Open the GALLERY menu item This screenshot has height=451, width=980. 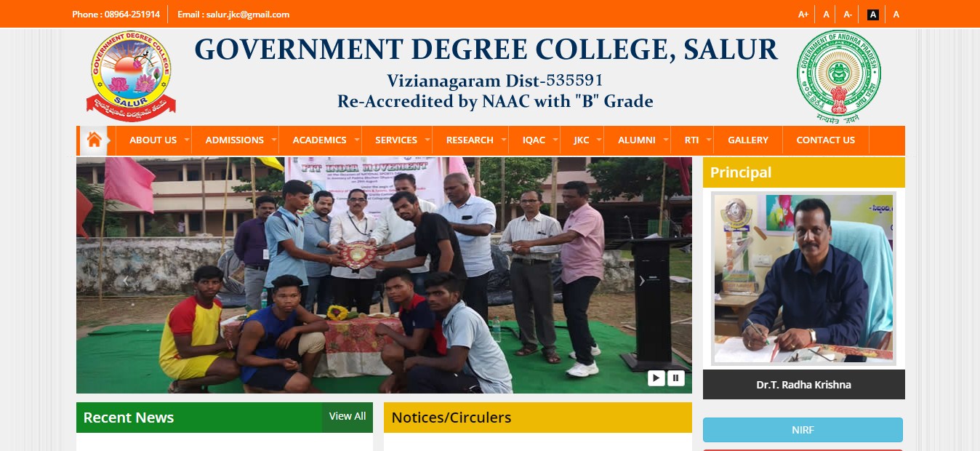pyautogui.click(x=748, y=140)
